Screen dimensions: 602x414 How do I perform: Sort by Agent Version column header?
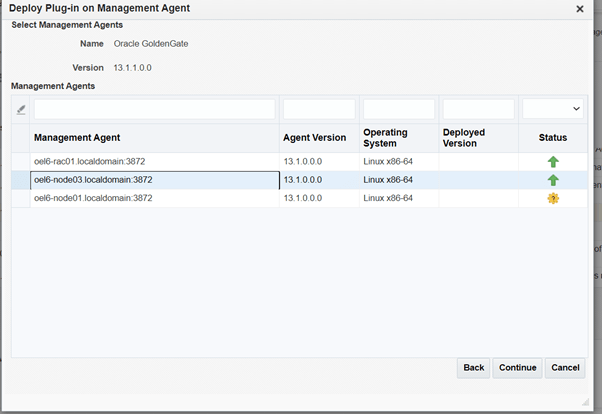315,137
